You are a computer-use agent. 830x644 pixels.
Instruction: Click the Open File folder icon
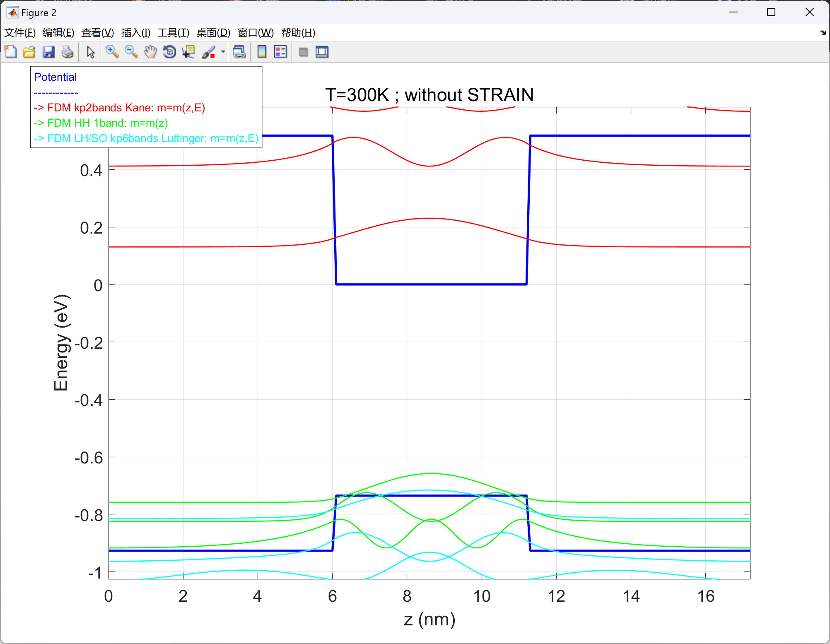point(29,52)
